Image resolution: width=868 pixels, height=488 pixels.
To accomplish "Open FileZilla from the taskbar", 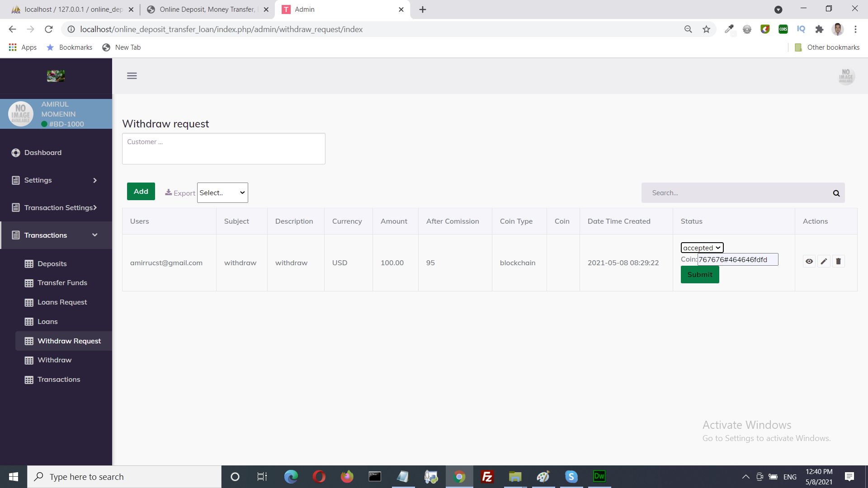I will point(487,477).
